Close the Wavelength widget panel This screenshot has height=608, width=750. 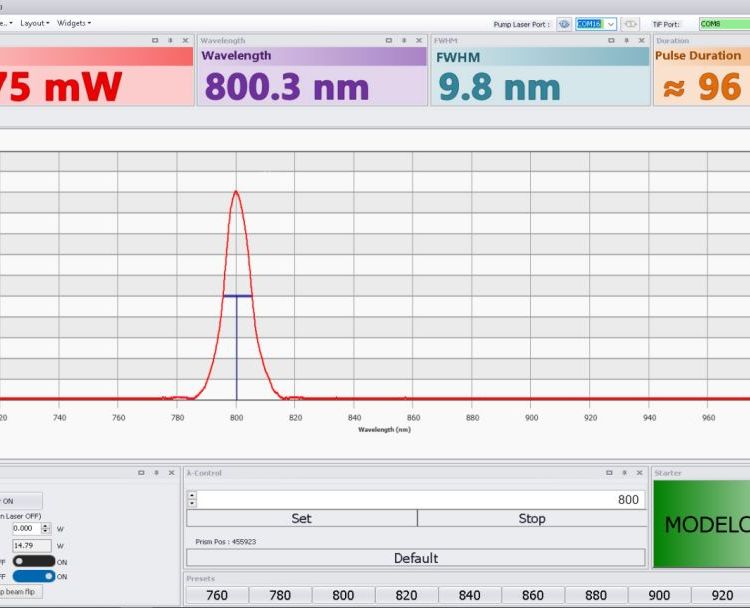tap(419, 41)
